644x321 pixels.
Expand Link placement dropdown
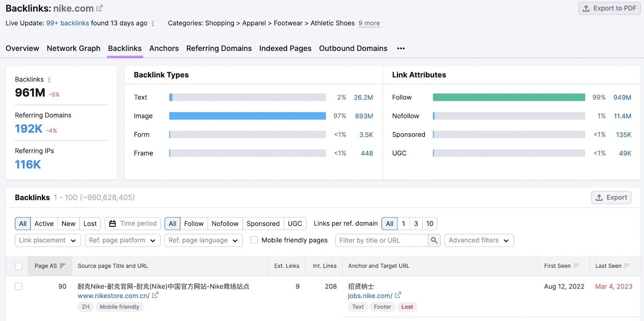coord(47,240)
